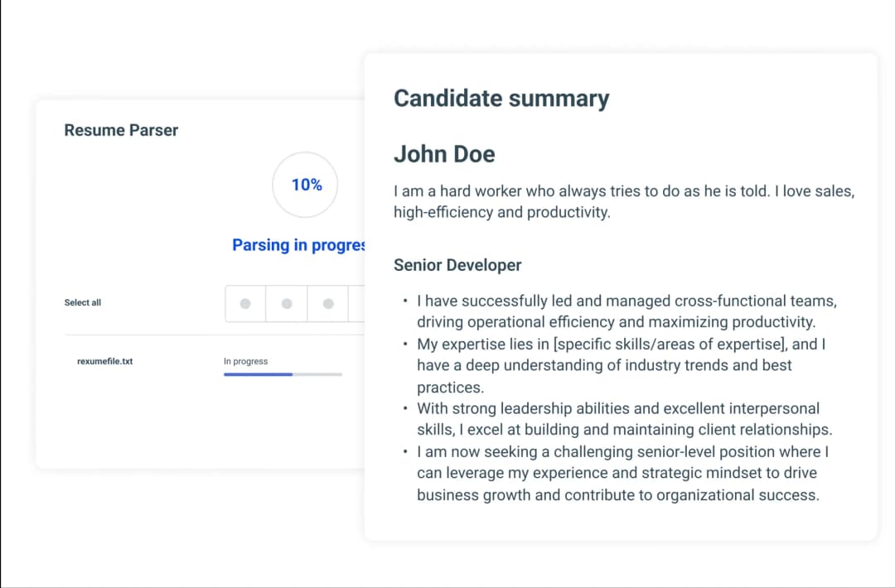The image size is (895, 588).
Task: Click the 10% circular progress indicator
Action: (306, 185)
